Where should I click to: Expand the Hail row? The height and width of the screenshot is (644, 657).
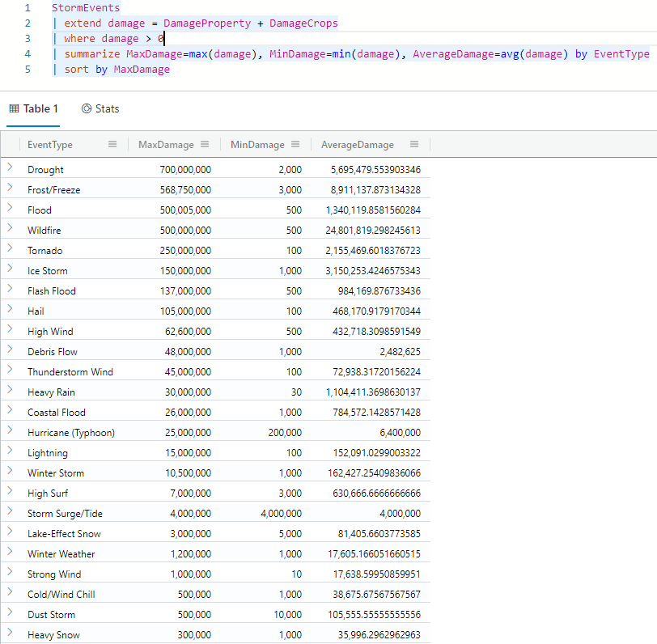pyautogui.click(x=10, y=309)
